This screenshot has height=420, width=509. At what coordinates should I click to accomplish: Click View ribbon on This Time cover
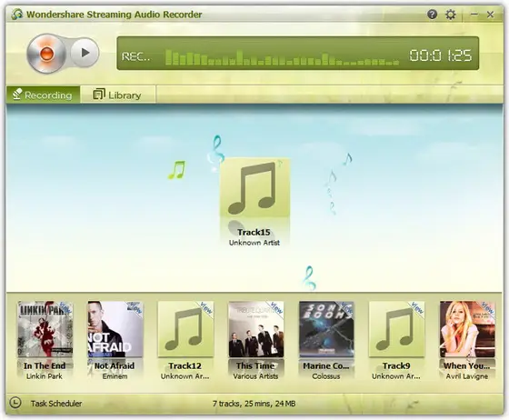coord(276,307)
